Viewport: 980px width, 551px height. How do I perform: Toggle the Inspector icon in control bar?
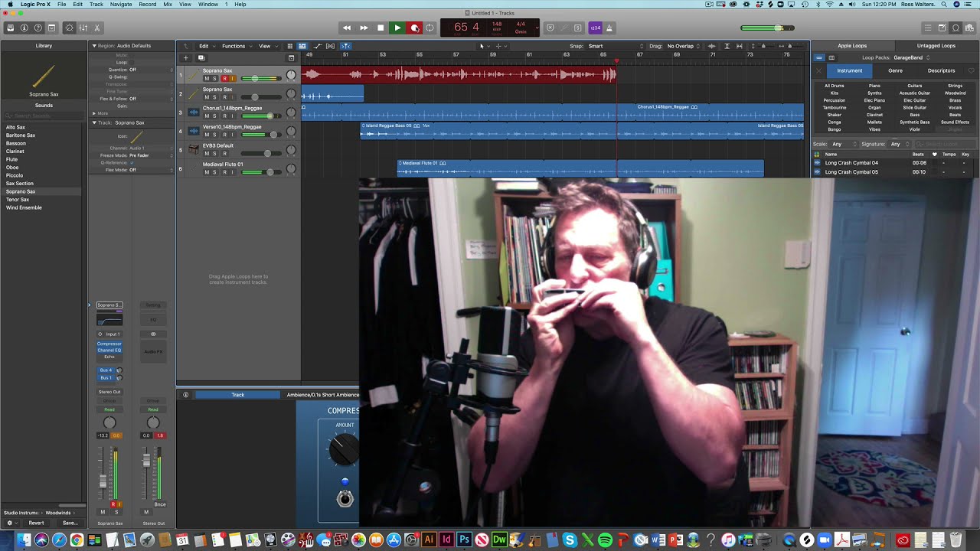pyautogui.click(x=24, y=28)
